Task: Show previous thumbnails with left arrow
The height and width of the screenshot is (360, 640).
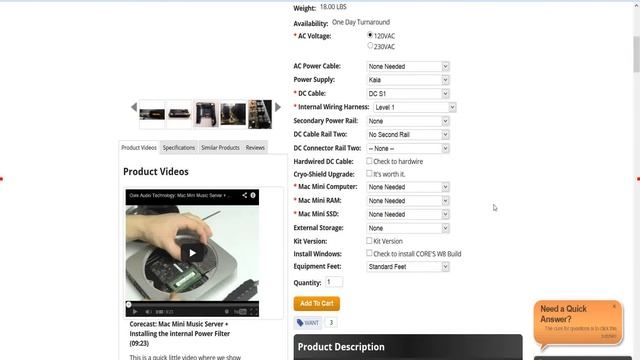Action: [134, 107]
